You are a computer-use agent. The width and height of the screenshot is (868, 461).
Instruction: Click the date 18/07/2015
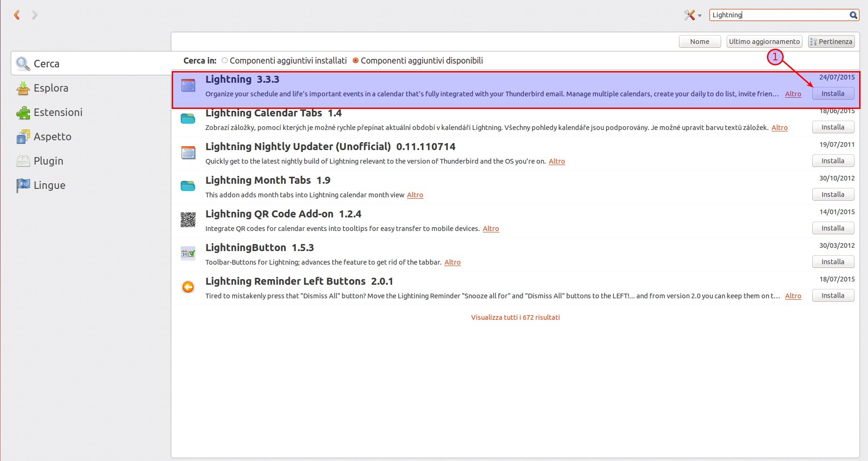pyautogui.click(x=837, y=279)
